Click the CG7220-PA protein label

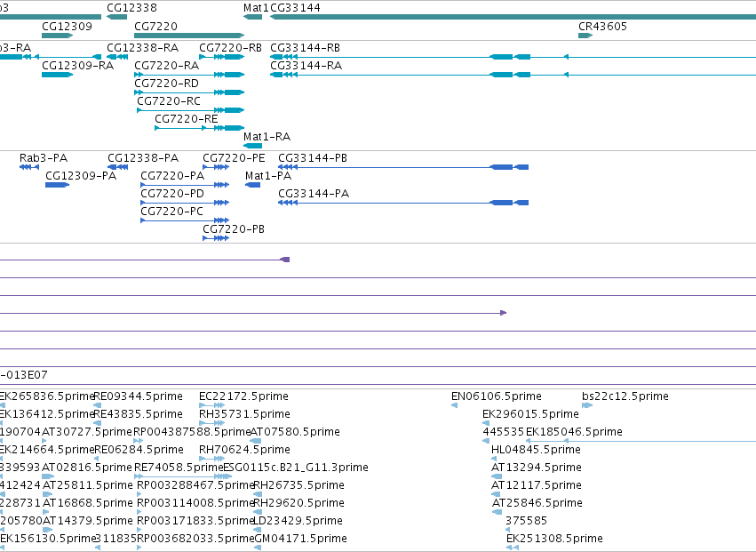(172, 176)
